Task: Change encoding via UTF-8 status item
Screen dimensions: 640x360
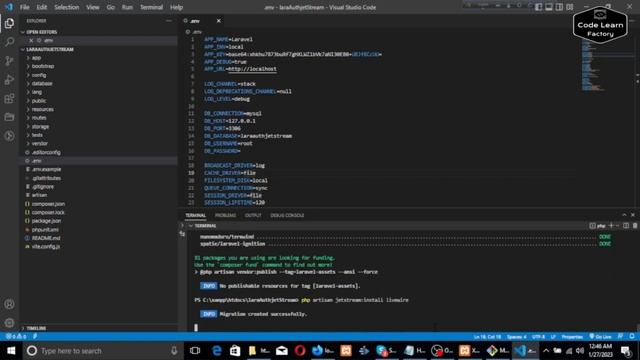Action: [538, 337]
